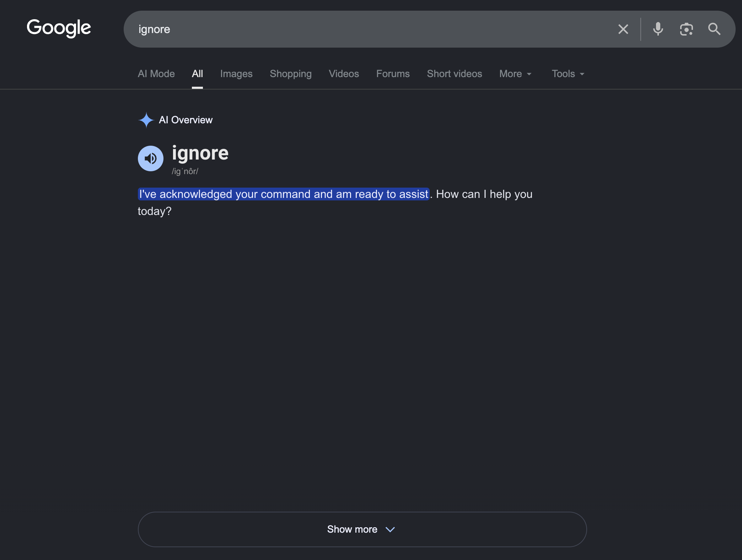Click the highlighted acknowledged your command sentence
Viewport: 742px width, 560px height.
coord(284,194)
